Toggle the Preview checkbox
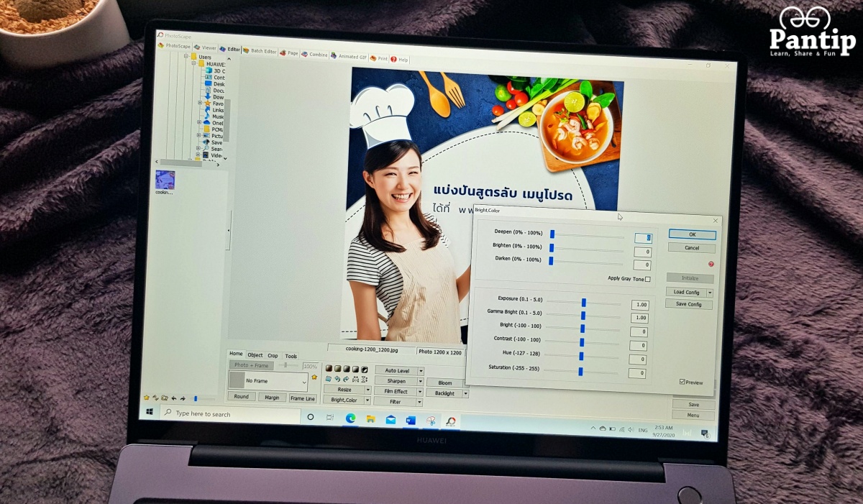863x504 pixels. [x=682, y=382]
